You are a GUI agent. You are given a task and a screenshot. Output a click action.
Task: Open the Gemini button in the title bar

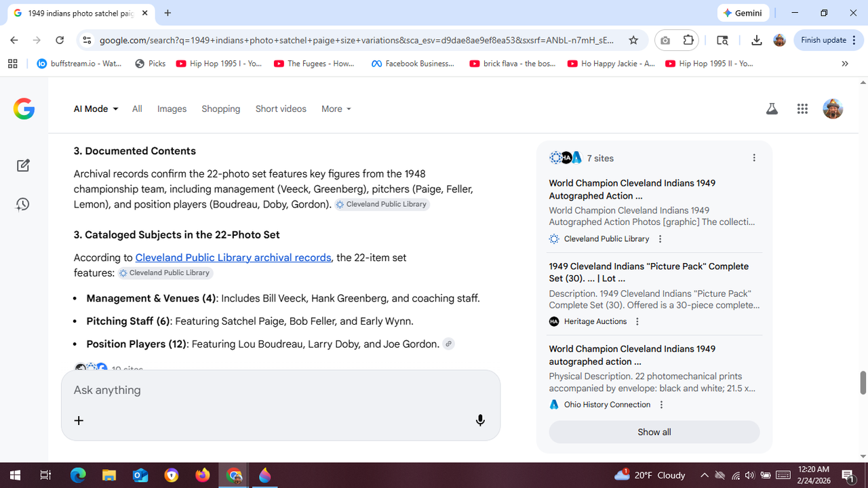(743, 13)
